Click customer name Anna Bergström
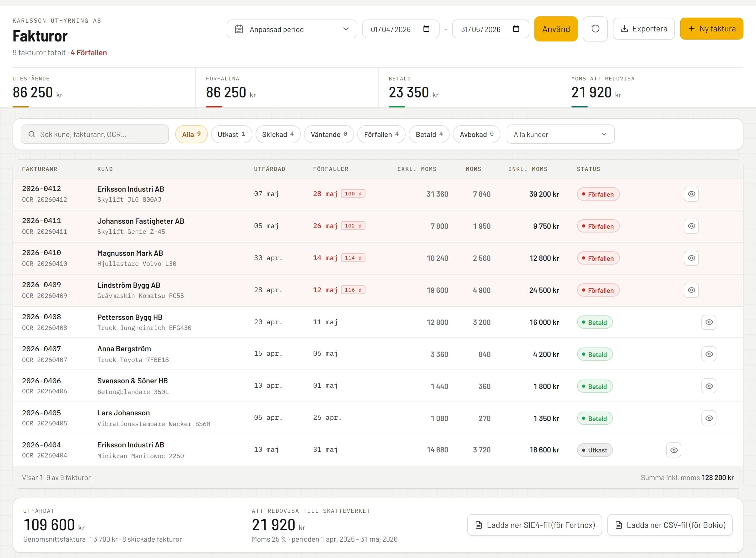Image resolution: width=756 pixels, height=558 pixels. [124, 349]
